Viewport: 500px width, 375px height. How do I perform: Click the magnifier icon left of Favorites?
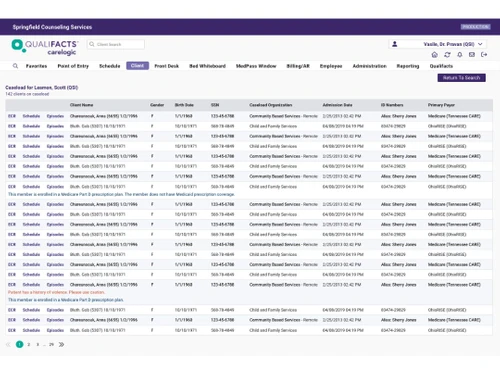click(15, 66)
